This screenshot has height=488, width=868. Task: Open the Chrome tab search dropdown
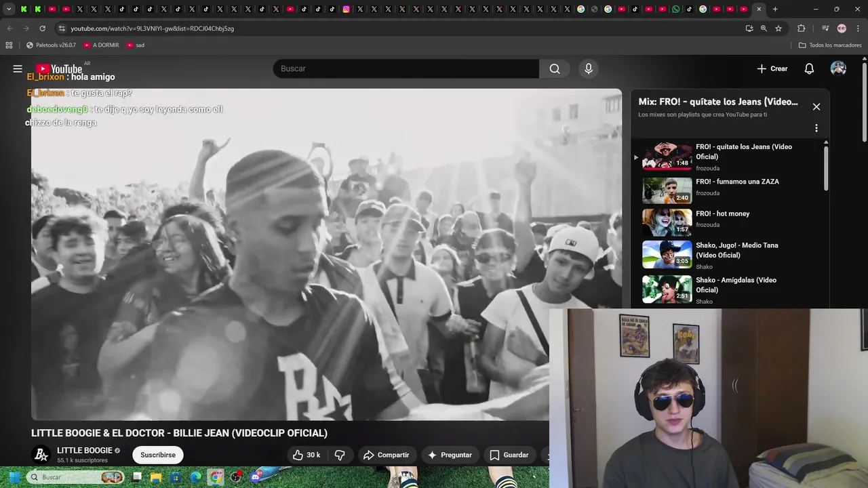(9, 9)
